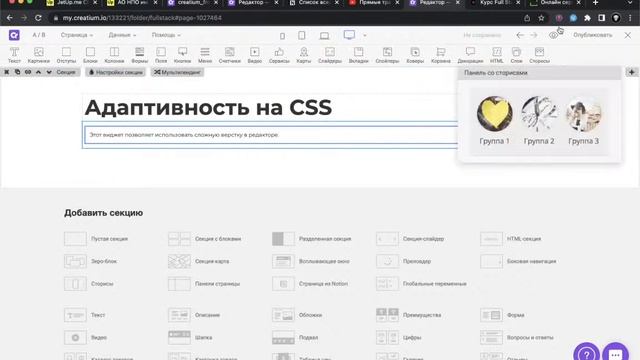
Task: Close the editor with X
Action: (628, 36)
